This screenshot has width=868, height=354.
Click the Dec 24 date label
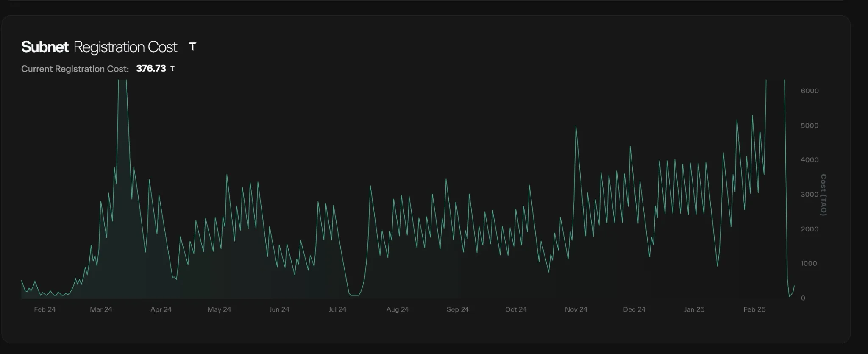click(634, 309)
